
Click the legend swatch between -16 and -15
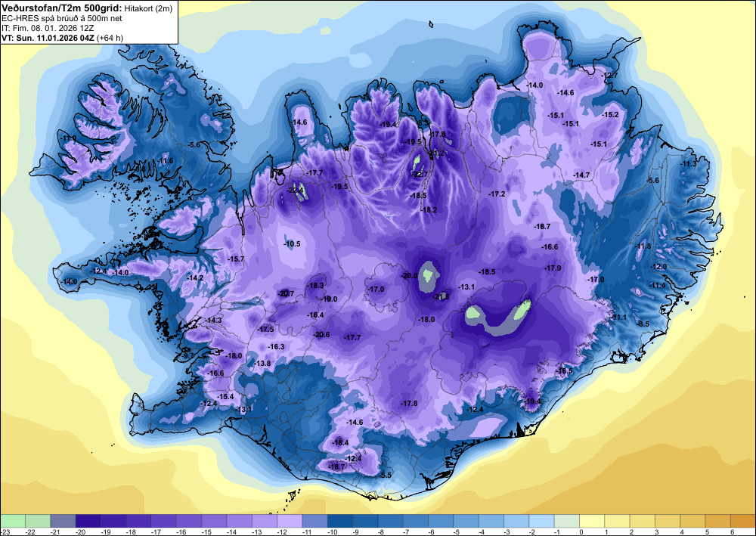pos(189,521)
